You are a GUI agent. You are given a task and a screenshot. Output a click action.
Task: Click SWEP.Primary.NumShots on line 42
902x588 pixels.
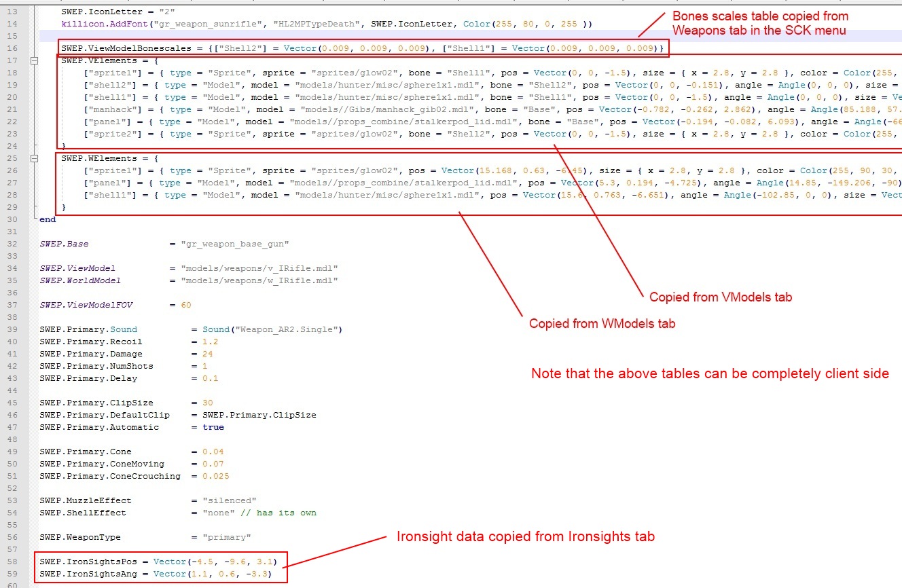tap(96, 367)
